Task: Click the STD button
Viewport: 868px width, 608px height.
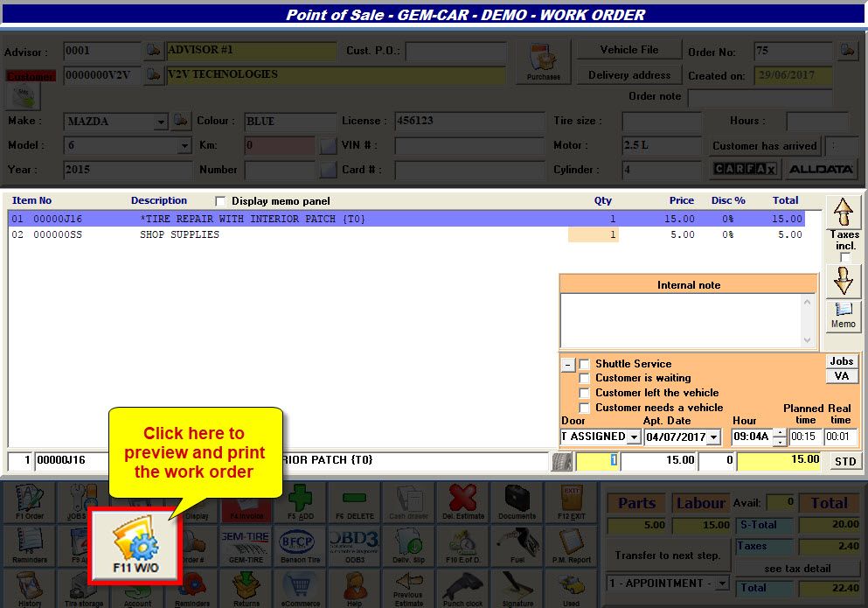Action: pos(844,461)
